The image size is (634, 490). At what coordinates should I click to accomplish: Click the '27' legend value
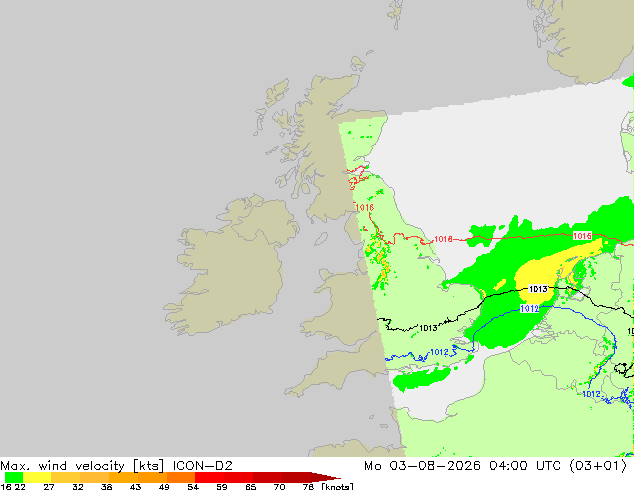pos(49,487)
